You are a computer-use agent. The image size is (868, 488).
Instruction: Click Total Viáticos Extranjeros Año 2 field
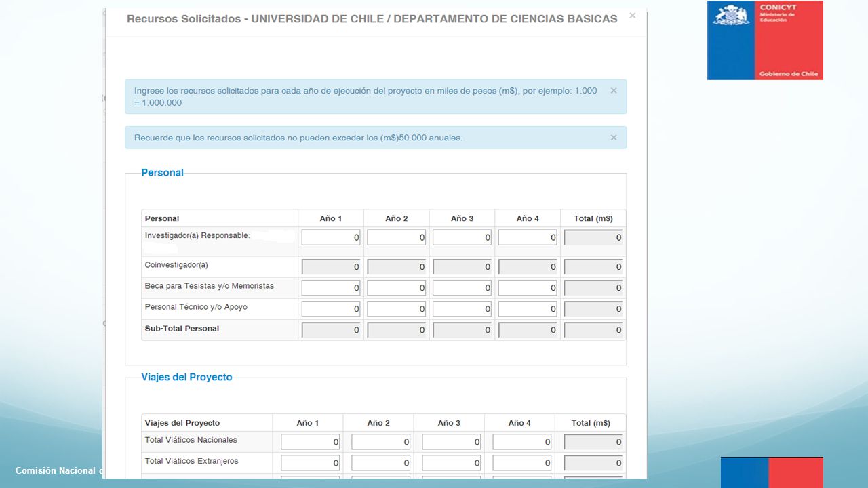(x=381, y=463)
